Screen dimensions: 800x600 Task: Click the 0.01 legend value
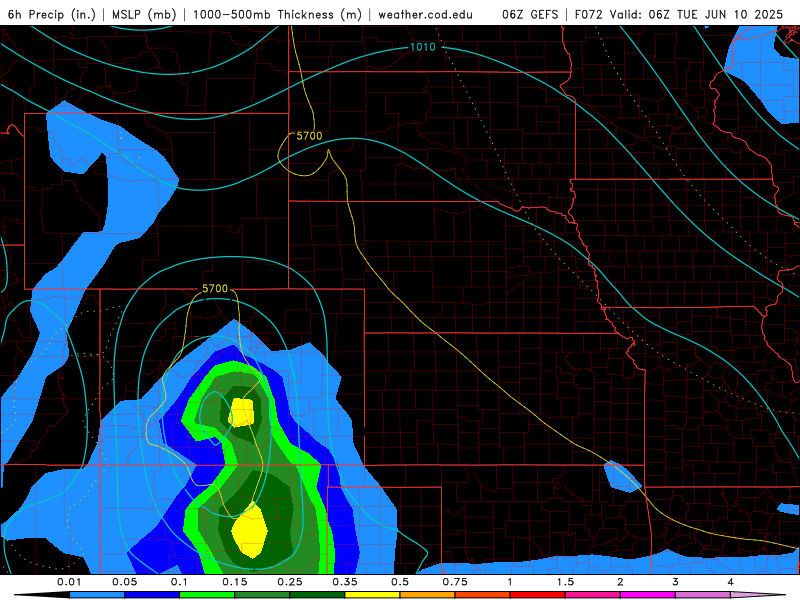pos(69,582)
